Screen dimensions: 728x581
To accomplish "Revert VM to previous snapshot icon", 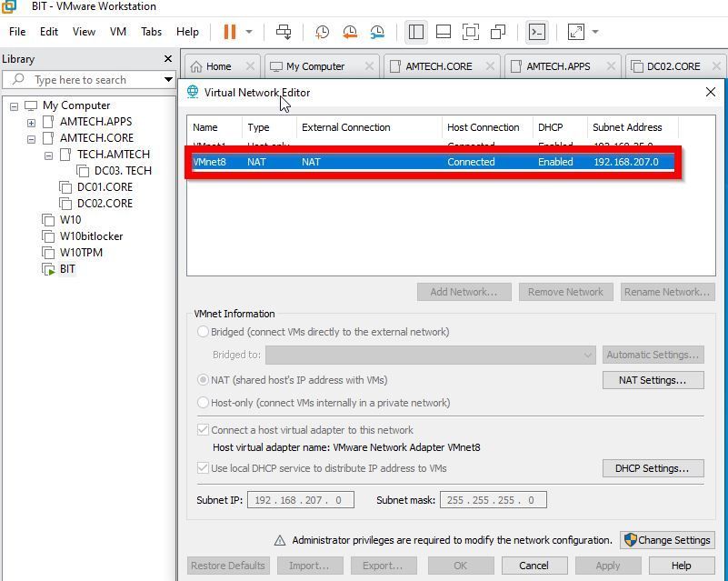I will click(350, 32).
